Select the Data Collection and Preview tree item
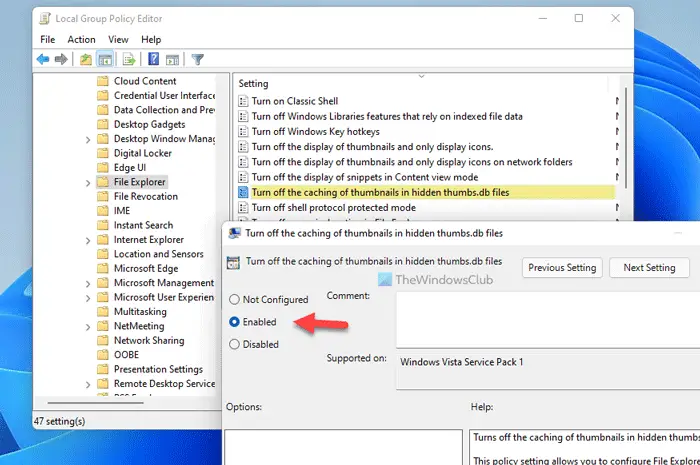 point(164,110)
